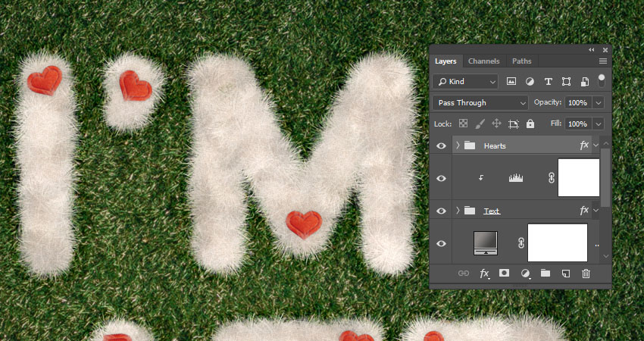
Task: Filter layers by shape layer icon
Action: [x=566, y=81]
